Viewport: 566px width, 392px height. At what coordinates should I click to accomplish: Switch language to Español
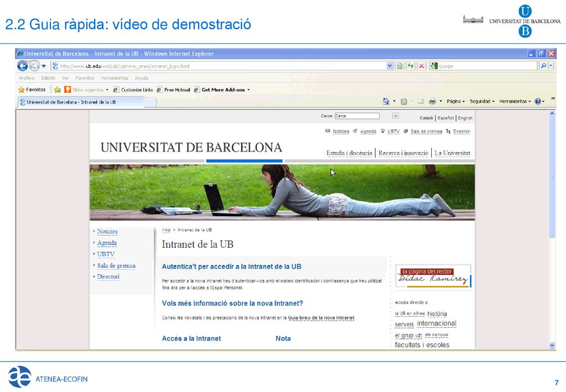point(446,118)
